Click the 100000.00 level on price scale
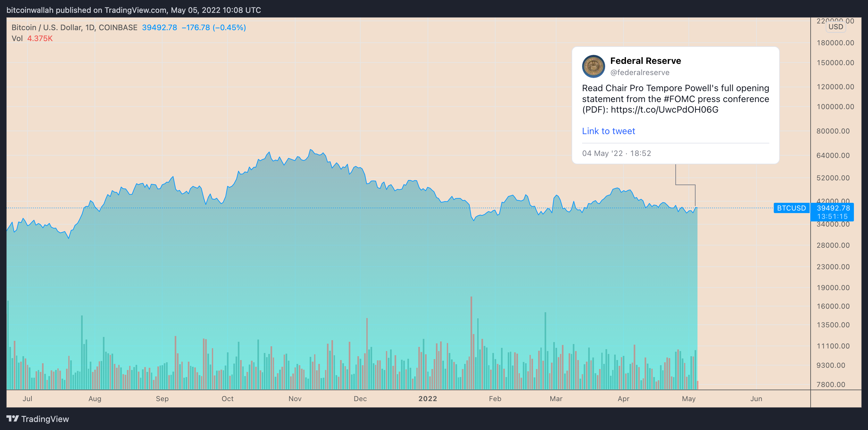 [835, 107]
